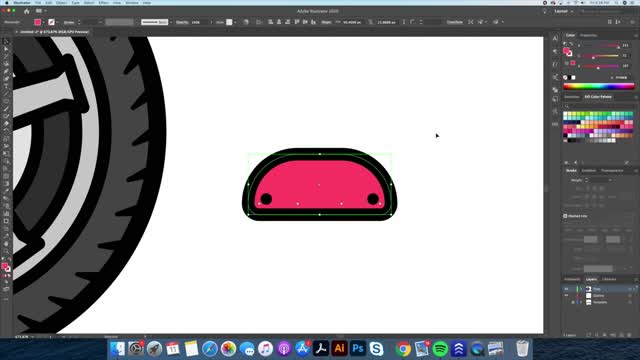
Task: Select the Direct Selection tool
Action: 6,49
